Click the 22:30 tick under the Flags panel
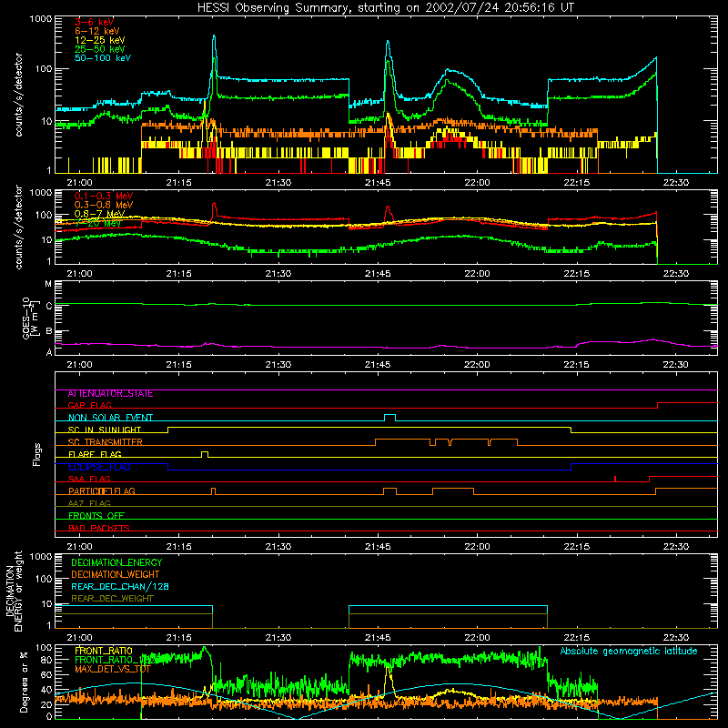The height and width of the screenshot is (728, 728). [676, 547]
